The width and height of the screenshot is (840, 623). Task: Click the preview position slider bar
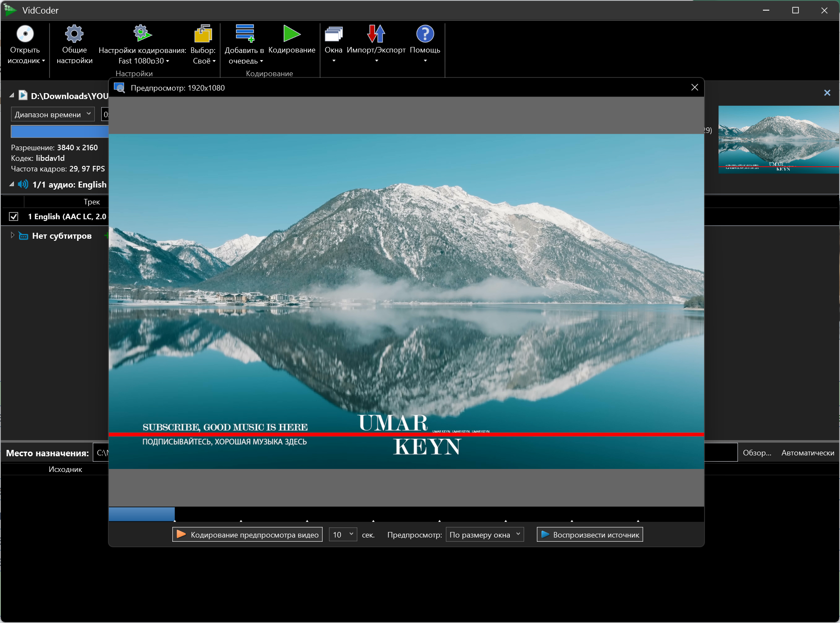(x=406, y=514)
